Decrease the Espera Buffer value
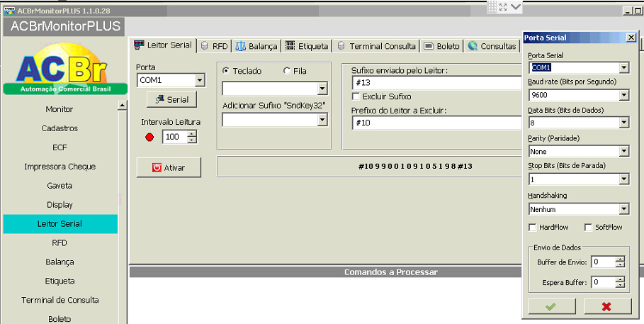Image resolution: width=644 pixels, height=324 pixels. tap(620, 285)
